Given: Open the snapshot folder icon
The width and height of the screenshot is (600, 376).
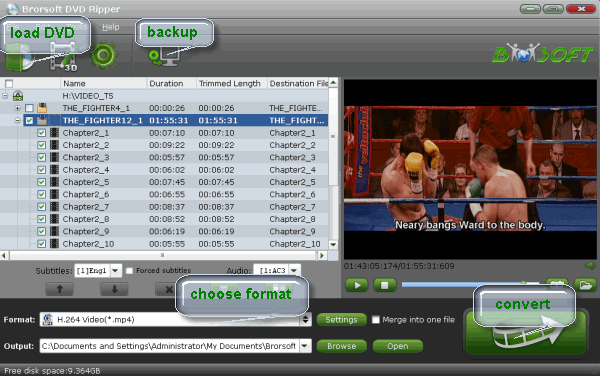Looking at the screenshot, I should [585, 285].
